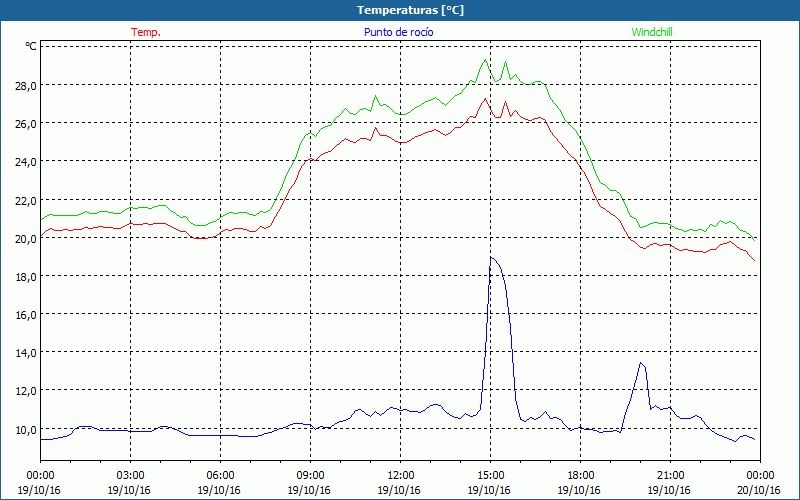Click the red Temp. legend label
Viewport: 800px width, 500px height.
pyautogui.click(x=146, y=32)
